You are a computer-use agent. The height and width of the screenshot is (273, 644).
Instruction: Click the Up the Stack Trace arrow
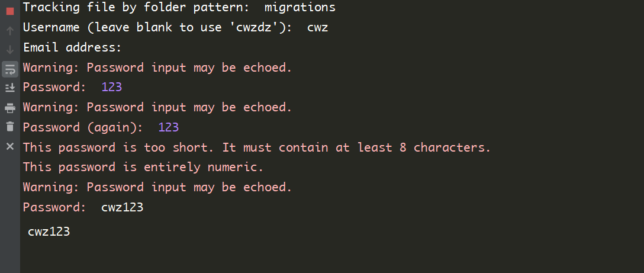click(10, 30)
